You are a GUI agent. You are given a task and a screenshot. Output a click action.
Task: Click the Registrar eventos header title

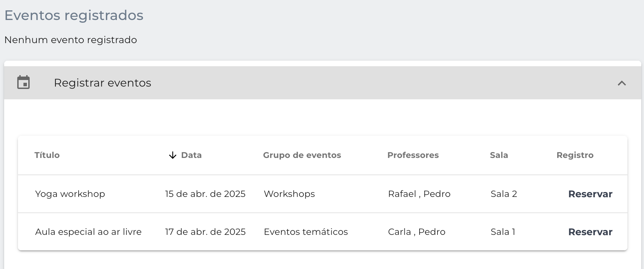pos(102,83)
